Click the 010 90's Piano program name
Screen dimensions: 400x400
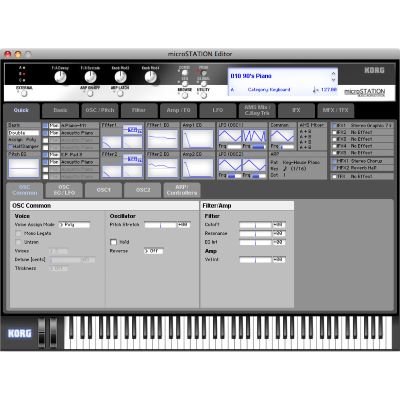tap(251, 76)
